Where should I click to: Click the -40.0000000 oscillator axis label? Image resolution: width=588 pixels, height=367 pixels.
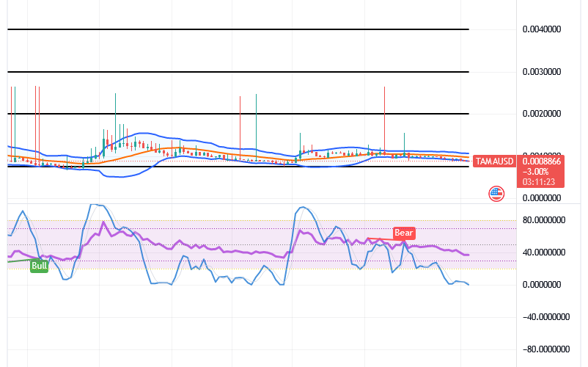point(545,317)
